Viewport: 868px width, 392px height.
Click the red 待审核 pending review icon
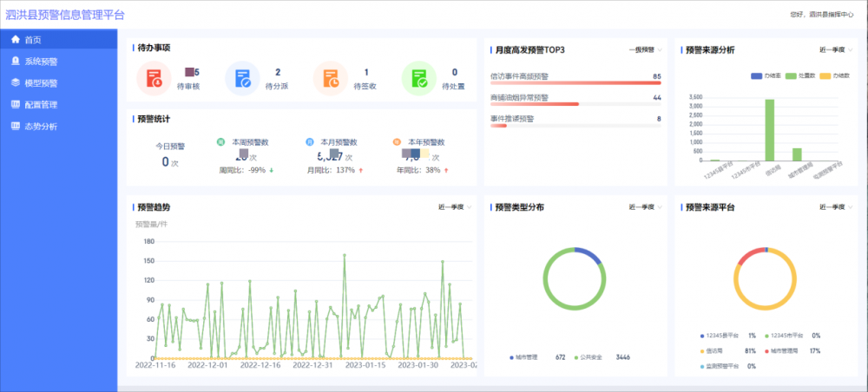[154, 79]
